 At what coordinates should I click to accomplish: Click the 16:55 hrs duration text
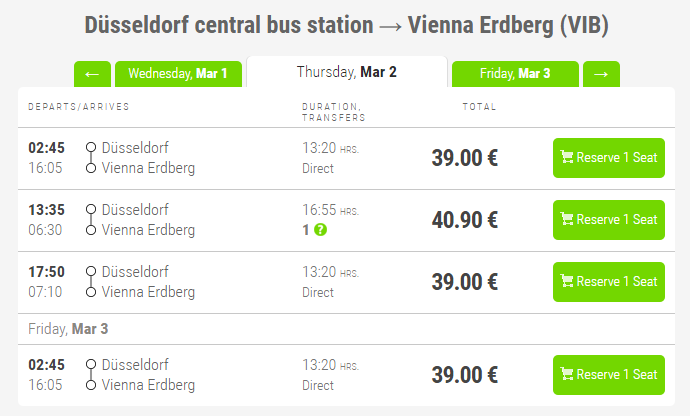(330, 210)
